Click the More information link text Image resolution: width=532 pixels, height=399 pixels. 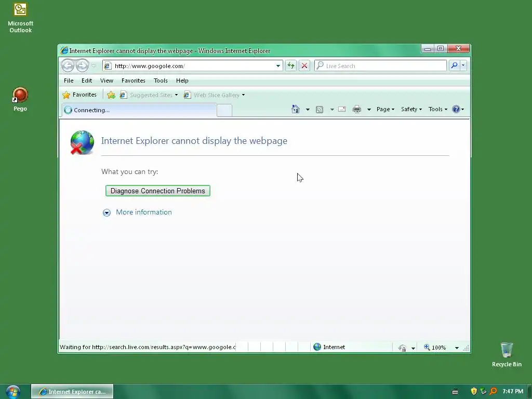[x=144, y=212]
